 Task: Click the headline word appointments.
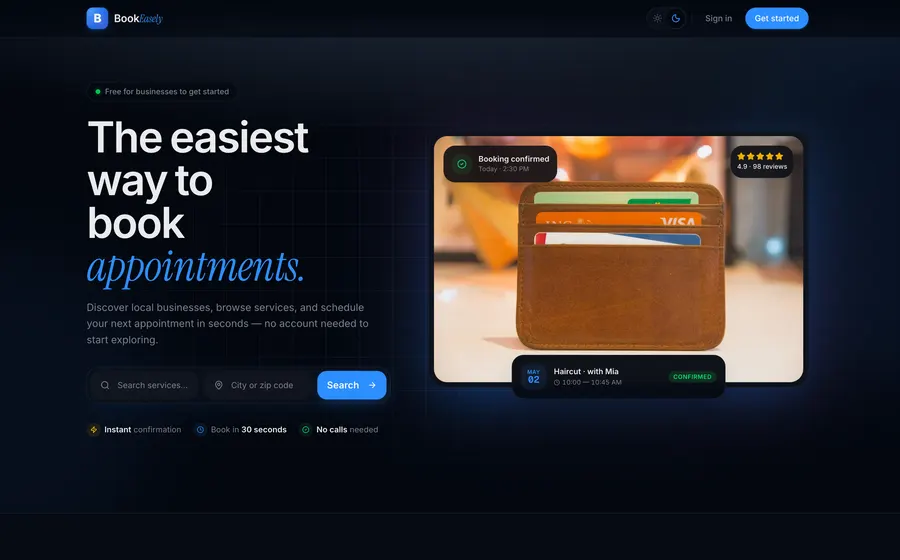click(x=195, y=267)
